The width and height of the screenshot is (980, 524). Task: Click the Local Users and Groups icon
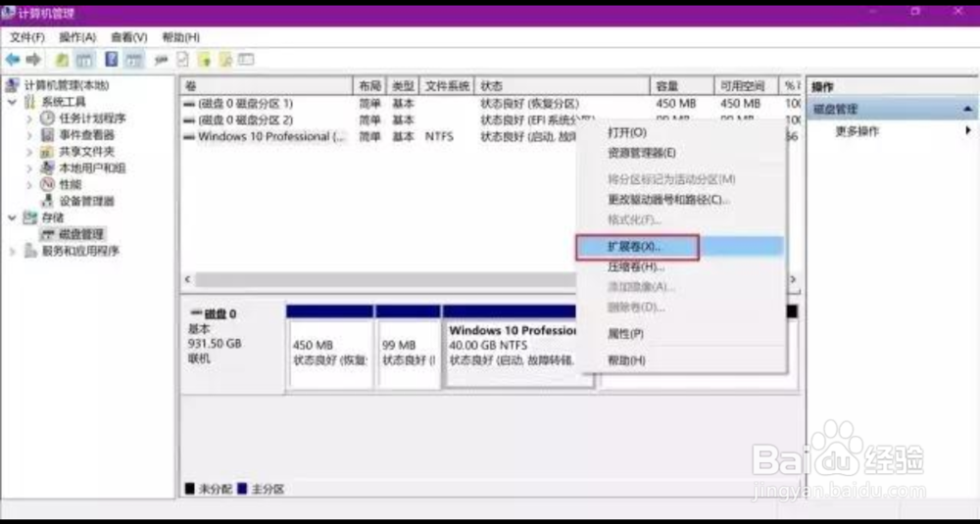[47, 168]
